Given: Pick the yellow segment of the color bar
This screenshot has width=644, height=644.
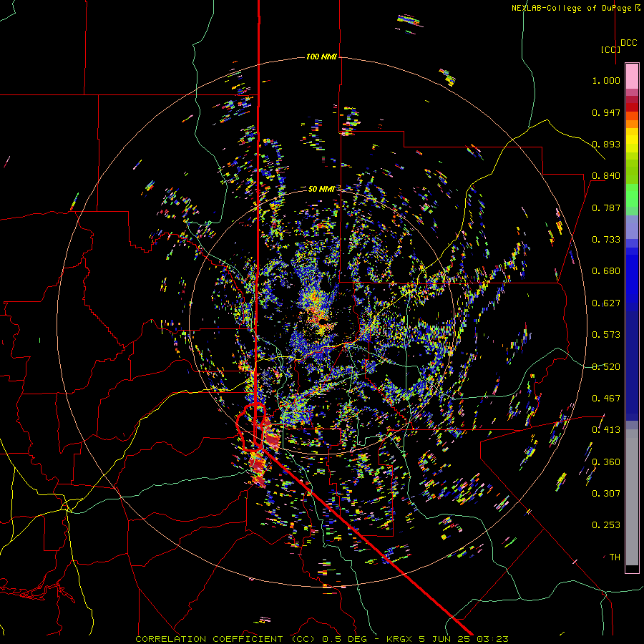Looking at the screenshot, I should click(632, 140).
